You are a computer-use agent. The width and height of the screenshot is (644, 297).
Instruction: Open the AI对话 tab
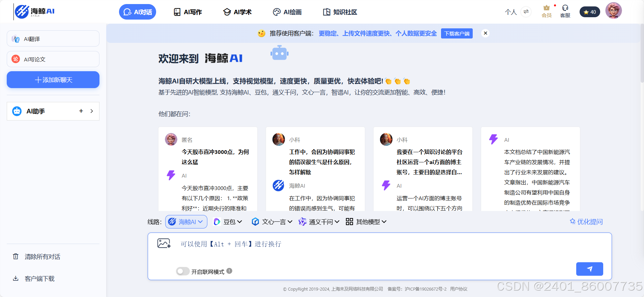point(138,12)
